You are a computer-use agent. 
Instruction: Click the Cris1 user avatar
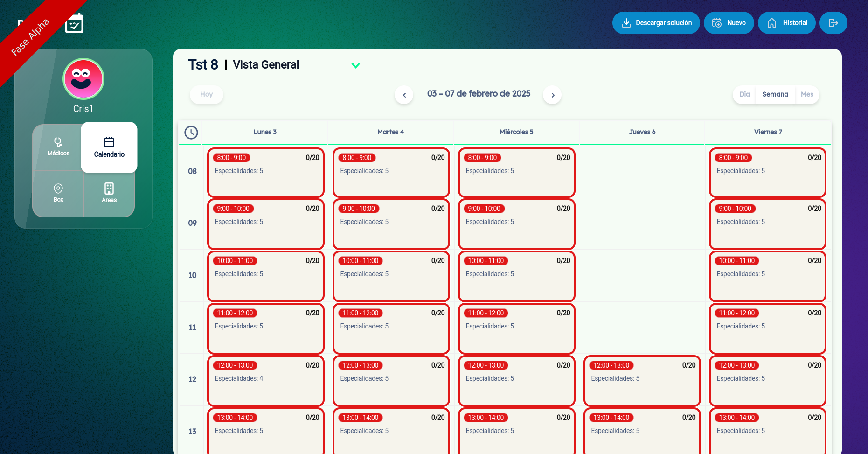click(x=83, y=79)
